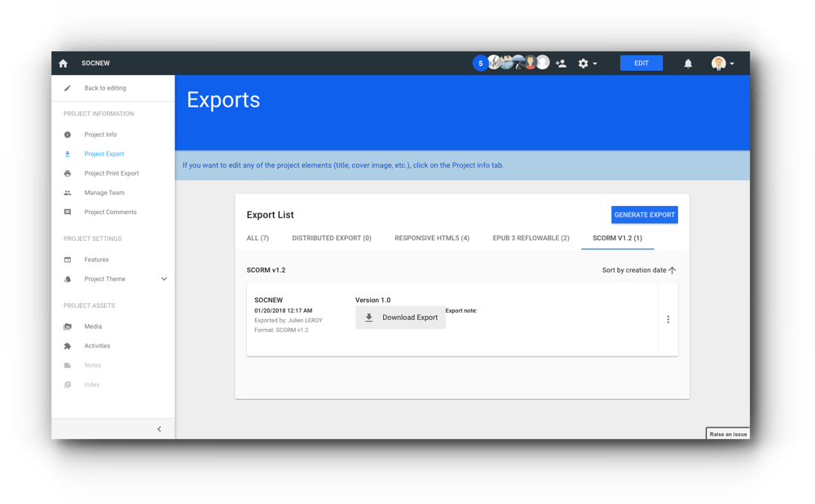Click the SOCNEW project title in header

pos(95,64)
